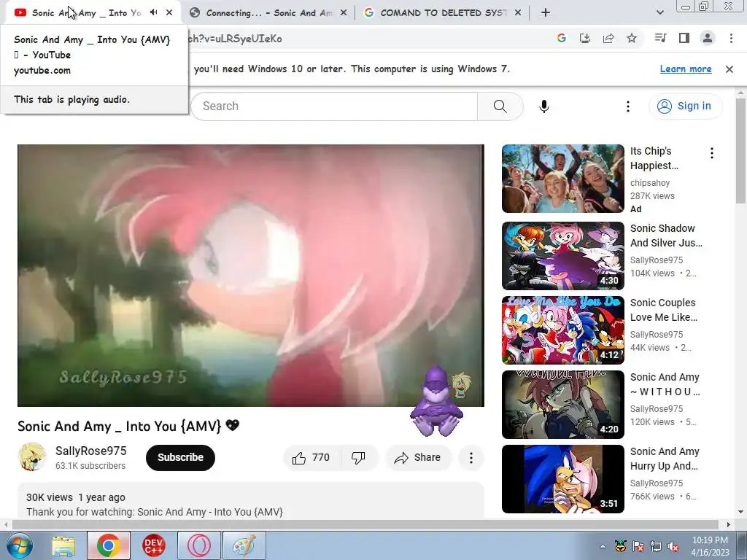
Task: Bookmark this page with the star icon
Action: pyautogui.click(x=632, y=38)
